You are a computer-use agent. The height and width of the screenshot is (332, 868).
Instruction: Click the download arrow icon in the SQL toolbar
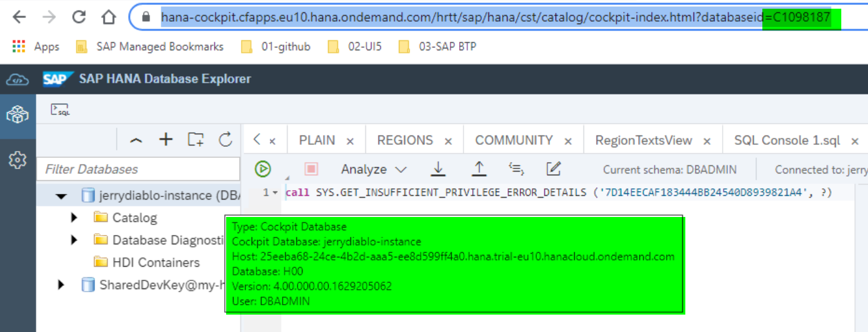point(439,168)
